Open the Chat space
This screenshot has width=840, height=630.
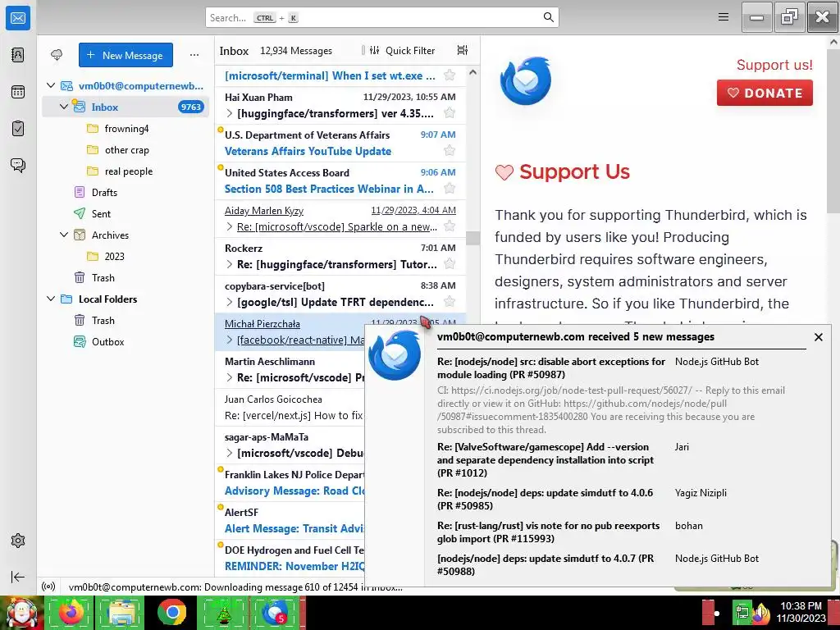18,165
